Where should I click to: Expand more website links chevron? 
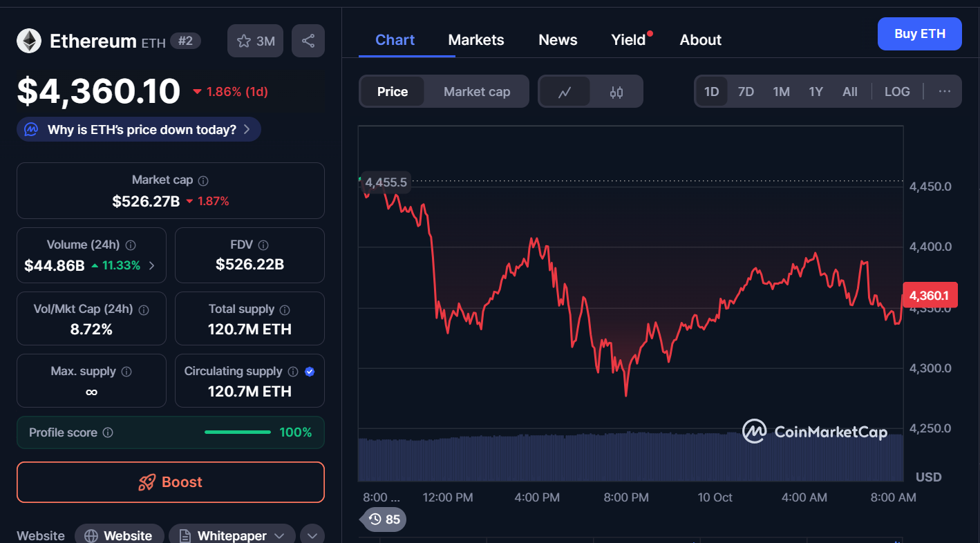(x=312, y=535)
